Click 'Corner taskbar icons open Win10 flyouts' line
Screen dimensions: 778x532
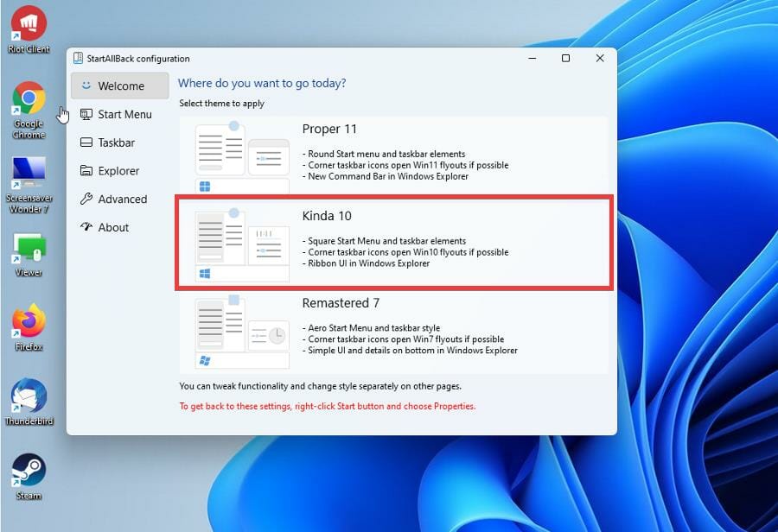point(405,252)
